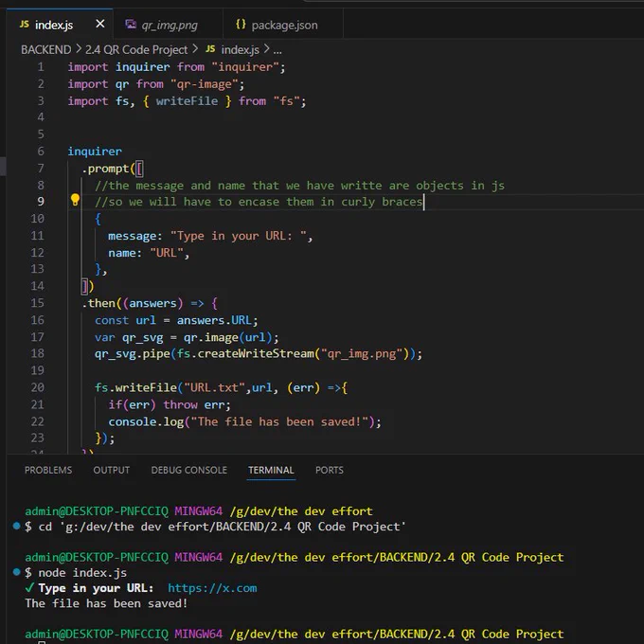Select the TERMINAL panel tab
The width and height of the screenshot is (644, 644).
point(271,470)
